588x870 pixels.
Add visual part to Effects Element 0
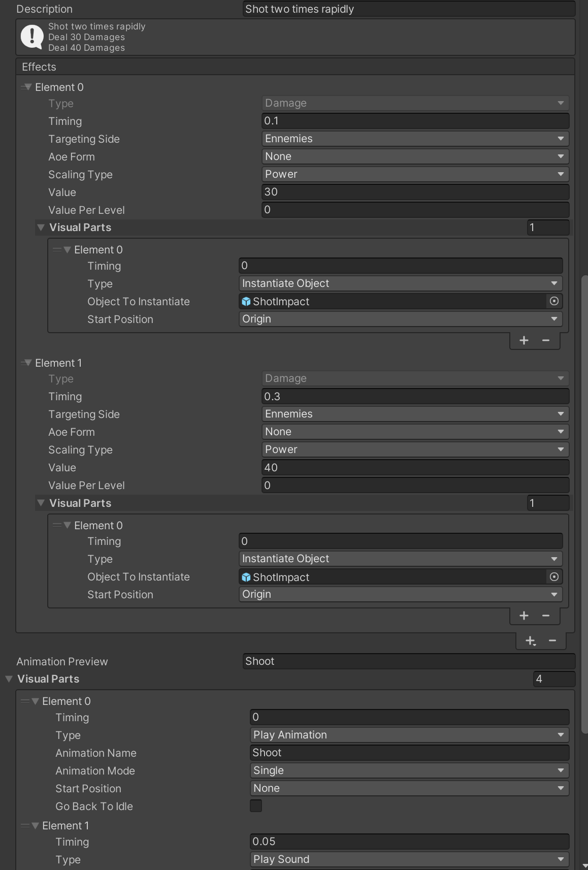[x=524, y=340]
